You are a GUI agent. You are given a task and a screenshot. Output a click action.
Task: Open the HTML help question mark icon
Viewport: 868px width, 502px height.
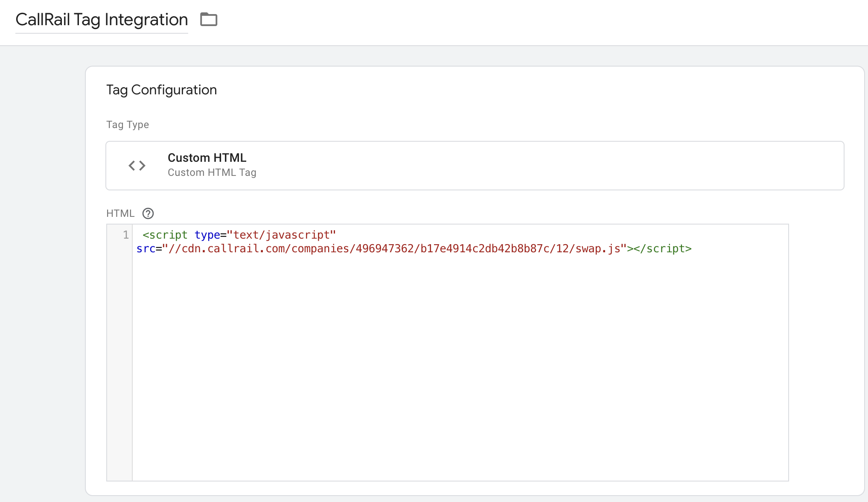point(148,213)
